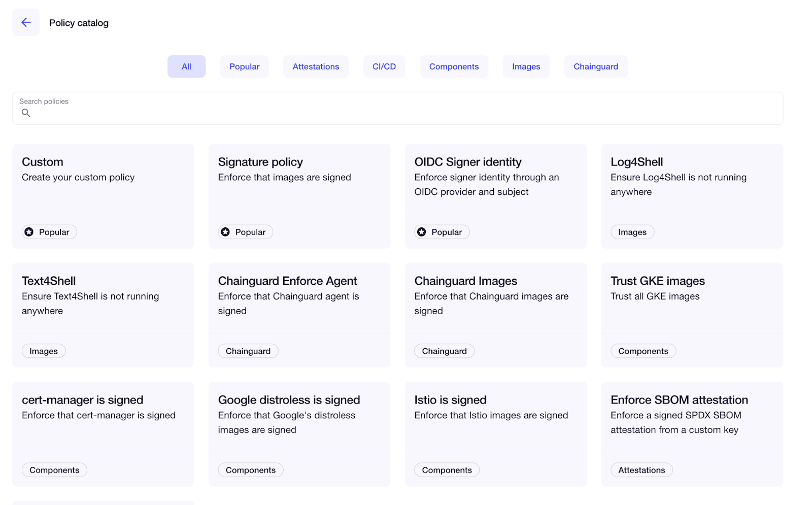Toggle the Popular filter chip
The image size is (812, 505).
244,66
